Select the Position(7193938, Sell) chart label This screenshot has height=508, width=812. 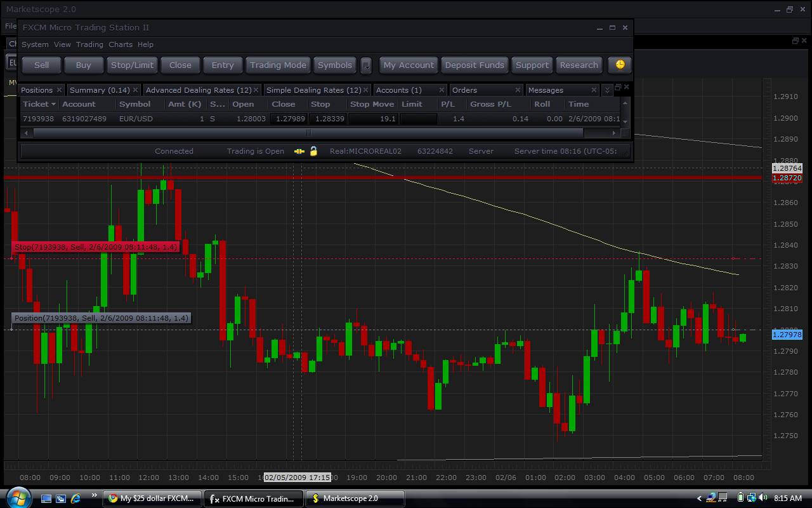coord(101,318)
